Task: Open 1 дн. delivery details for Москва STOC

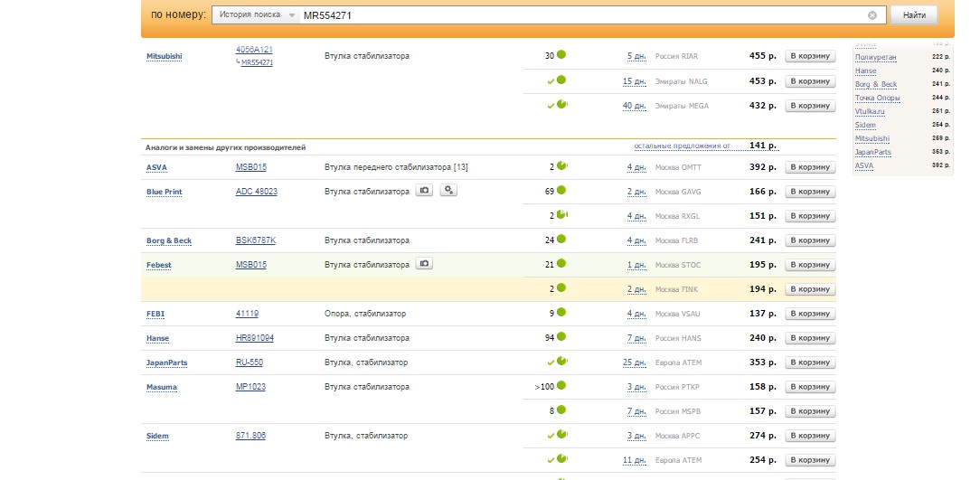Action: [636, 265]
